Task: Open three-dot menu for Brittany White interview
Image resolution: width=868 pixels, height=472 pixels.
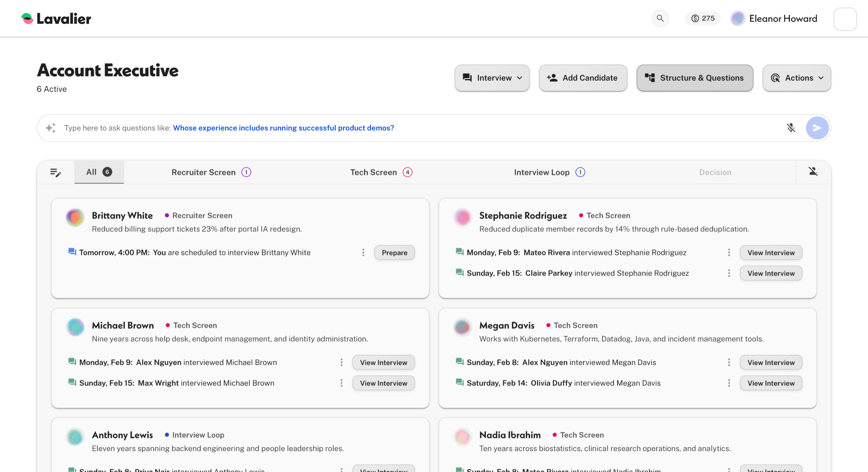Action: [363, 252]
